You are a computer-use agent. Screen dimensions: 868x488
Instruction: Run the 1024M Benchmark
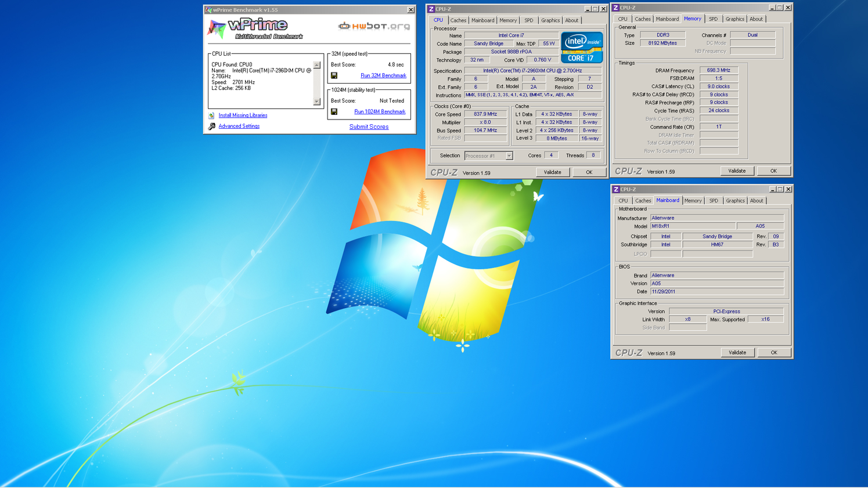[380, 111]
